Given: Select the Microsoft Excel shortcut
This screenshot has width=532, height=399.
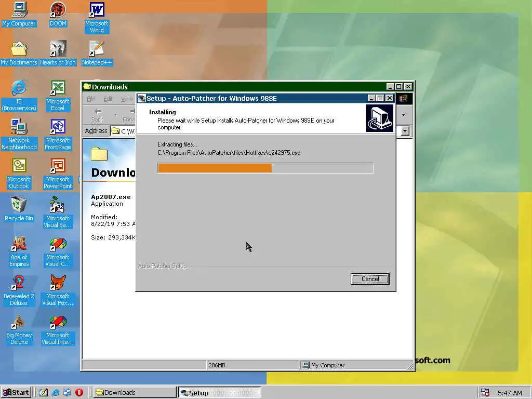Looking at the screenshot, I should (58, 96).
